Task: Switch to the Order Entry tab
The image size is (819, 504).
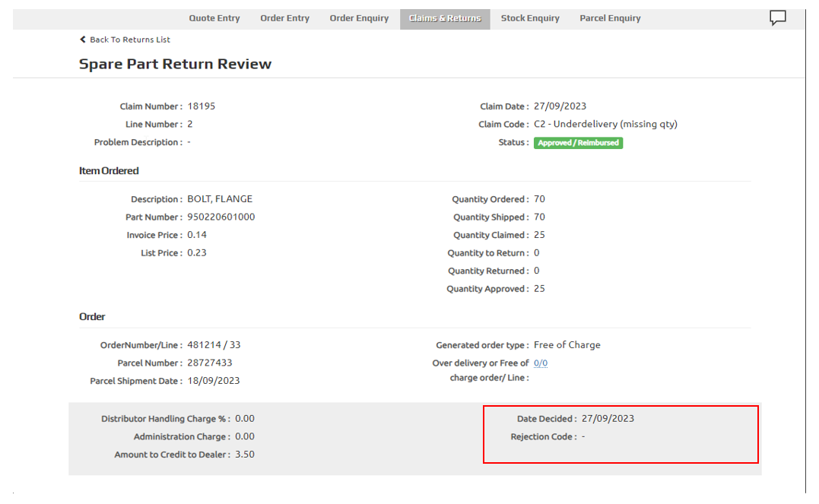Action: (x=284, y=18)
